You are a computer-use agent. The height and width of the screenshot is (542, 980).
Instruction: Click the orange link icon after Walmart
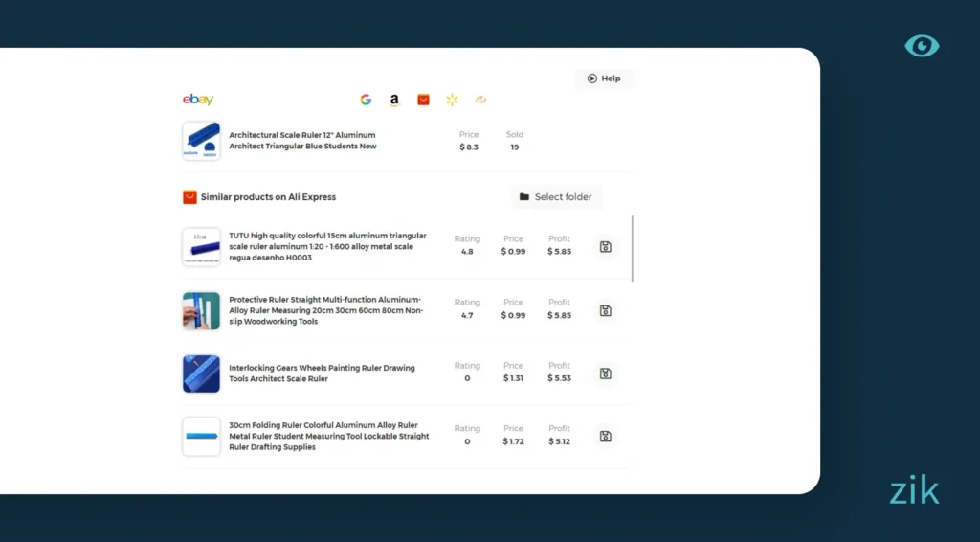pos(480,100)
